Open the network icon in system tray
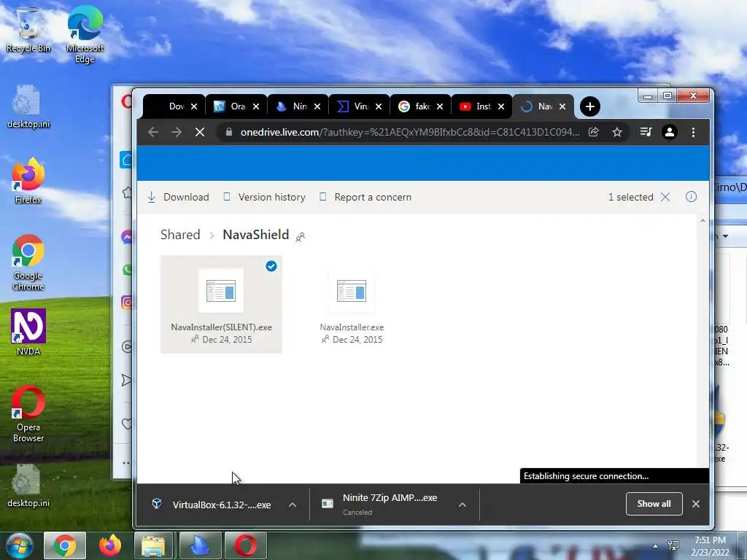Viewport: 747px width, 560px height. coord(673,545)
